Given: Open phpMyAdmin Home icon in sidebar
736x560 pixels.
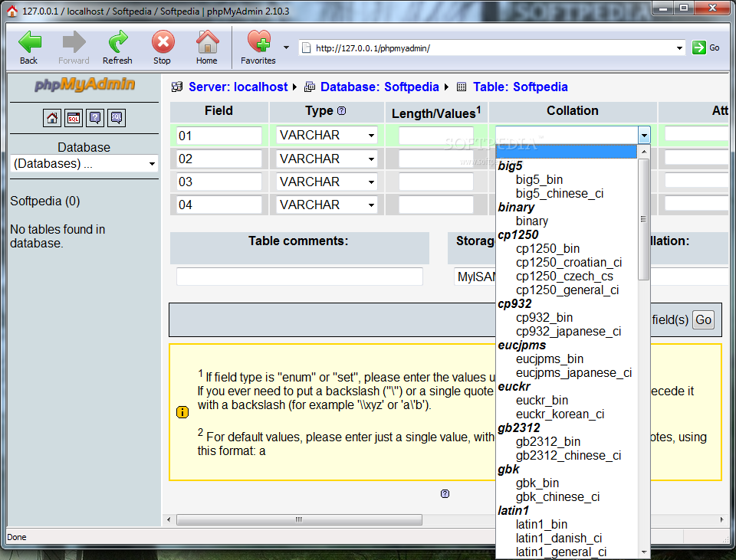Looking at the screenshot, I should (x=51, y=118).
